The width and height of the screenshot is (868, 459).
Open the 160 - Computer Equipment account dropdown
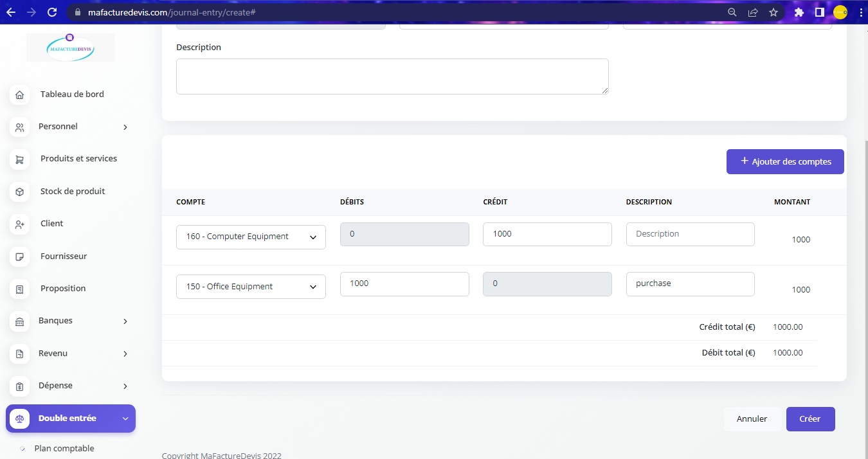(x=251, y=237)
